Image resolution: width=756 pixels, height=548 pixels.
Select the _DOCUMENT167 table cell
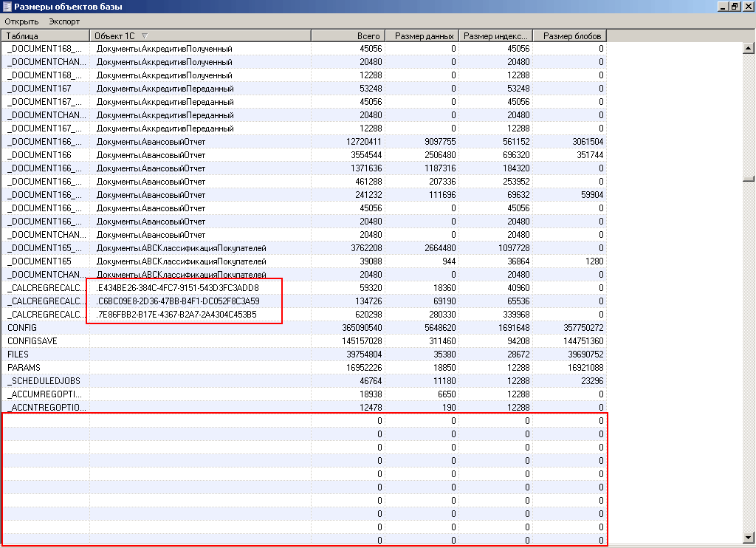coord(45,89)
